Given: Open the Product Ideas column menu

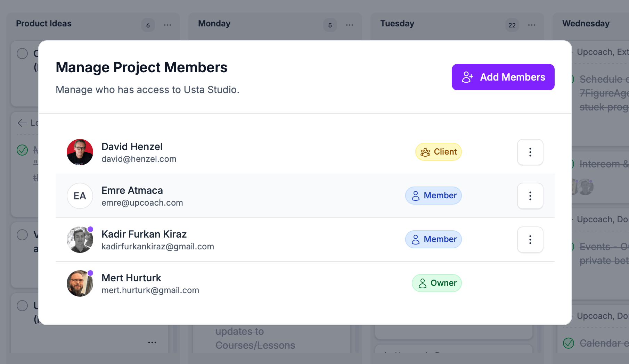Looking at the screenshot, I should click(168, 25).
